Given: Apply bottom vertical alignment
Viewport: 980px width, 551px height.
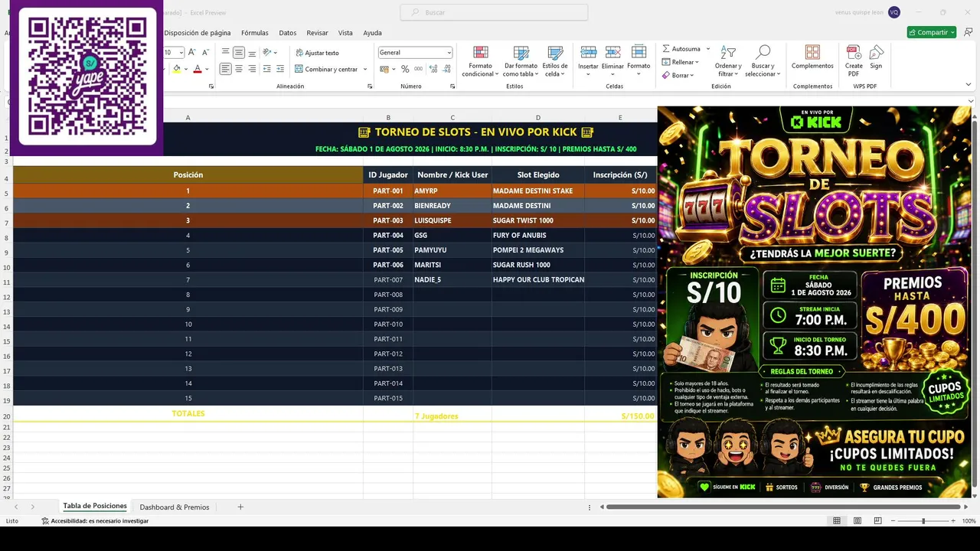Looking at the screenshot, I should (x=253, y=52).
